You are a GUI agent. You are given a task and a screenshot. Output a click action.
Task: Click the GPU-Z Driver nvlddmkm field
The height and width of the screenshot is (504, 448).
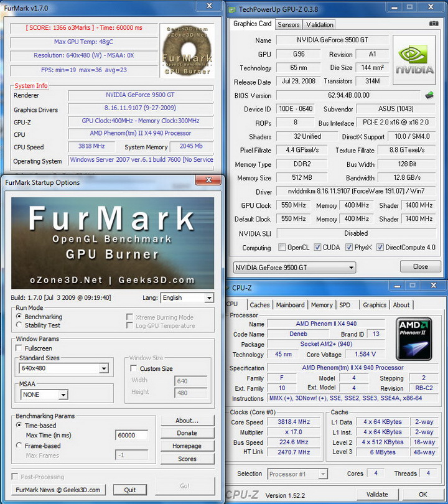pos(356,191)
